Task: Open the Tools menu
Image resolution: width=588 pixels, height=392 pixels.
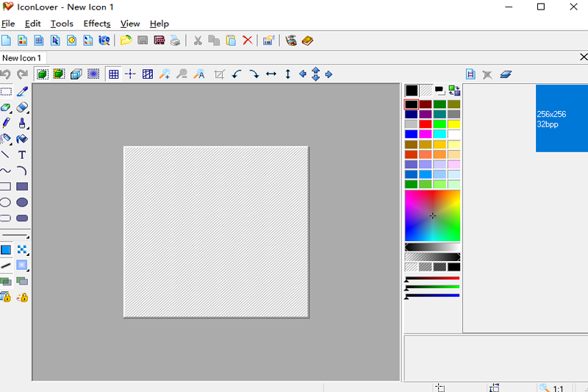Action: pyautogui.click(x=62, y=24)
